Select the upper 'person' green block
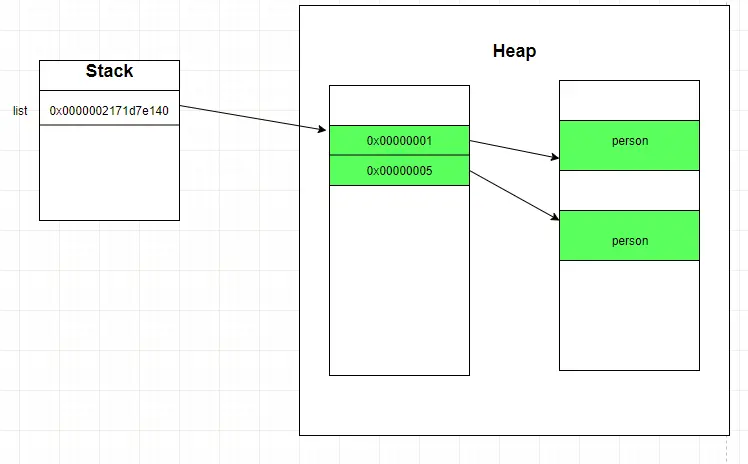The width and height of the screenshot is (748, 464). [629, 145]
